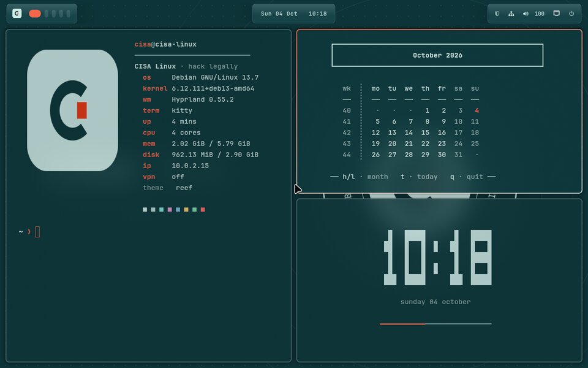Image resolution: width=588 pixels, height=368 pixels.
Task: Click the memory usage 2.02 GiB / 5.79 GiB
Action: pos(211,144)
